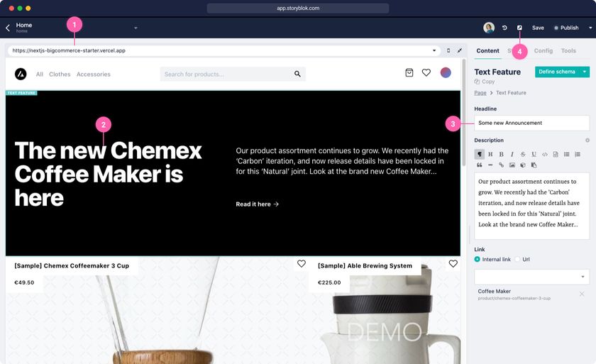Image resolution: width=596 pixels, height=364 pixels.
Task: Toggle mobile preview device icon
Action: tap(448, 50)
